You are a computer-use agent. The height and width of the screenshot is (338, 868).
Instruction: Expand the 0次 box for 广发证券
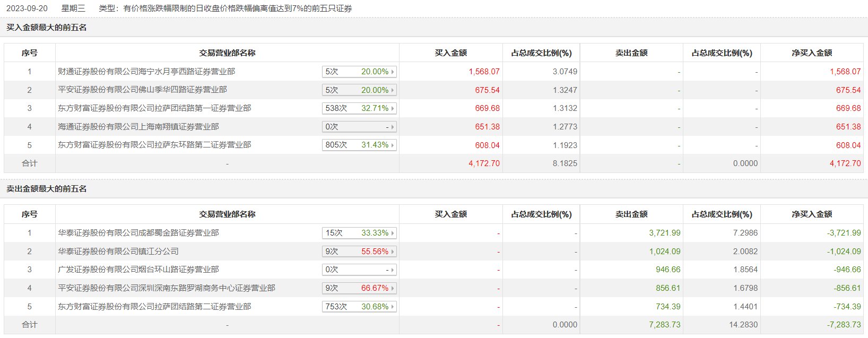pos(359,270)
